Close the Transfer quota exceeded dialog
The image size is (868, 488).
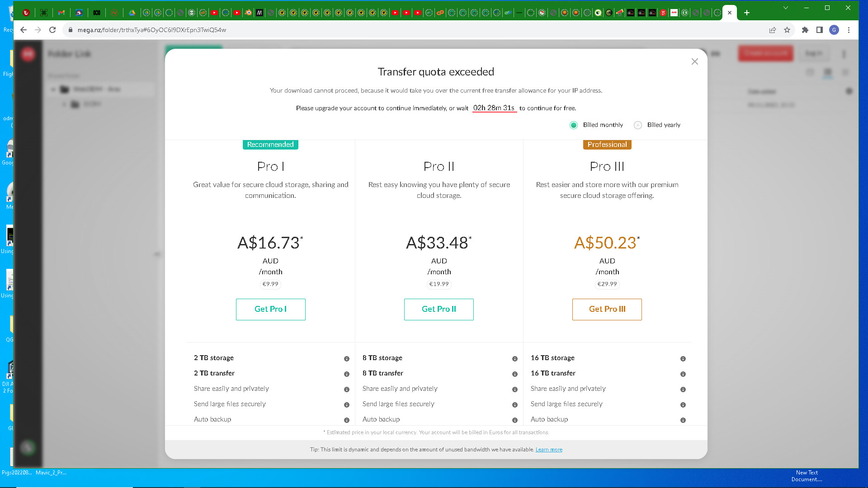click(695, 61)
